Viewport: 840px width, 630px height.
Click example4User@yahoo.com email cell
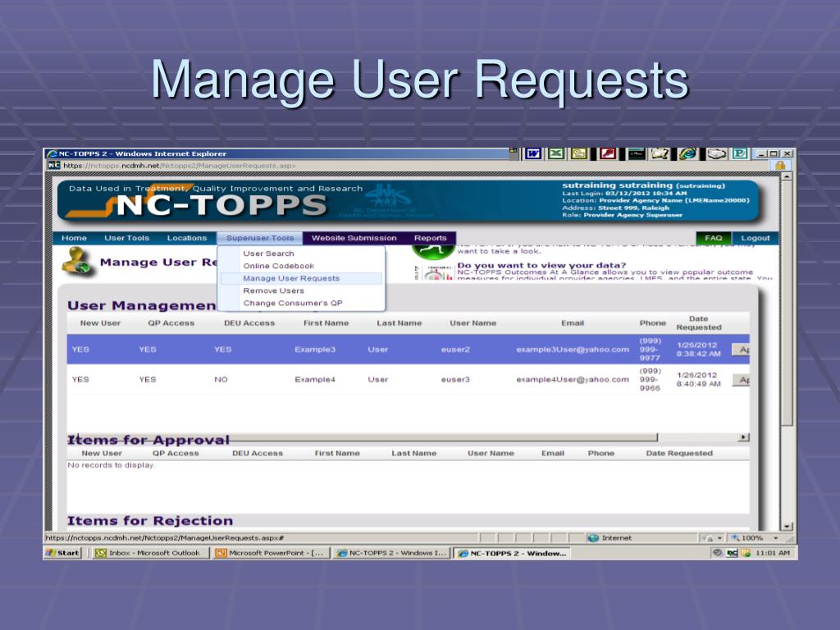pos(572,379)
